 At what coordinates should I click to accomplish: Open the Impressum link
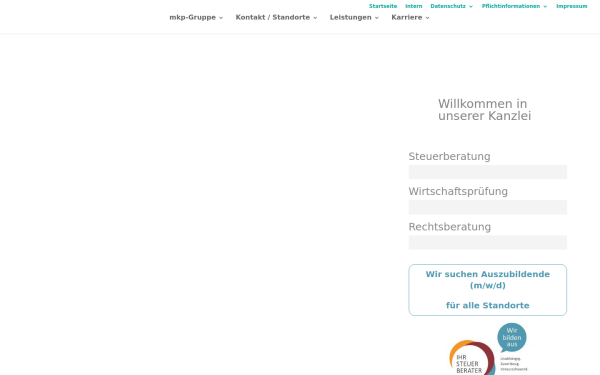[x=572, y=6]
